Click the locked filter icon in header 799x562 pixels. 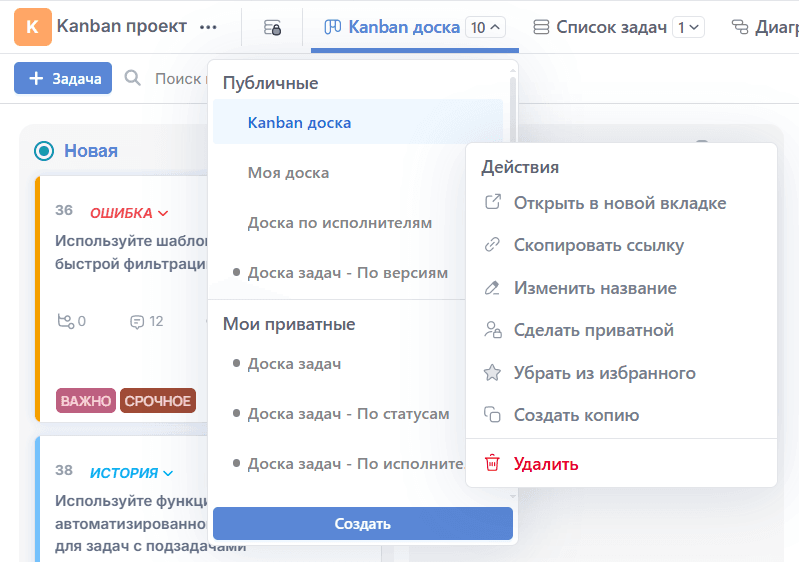pos(272,28)
